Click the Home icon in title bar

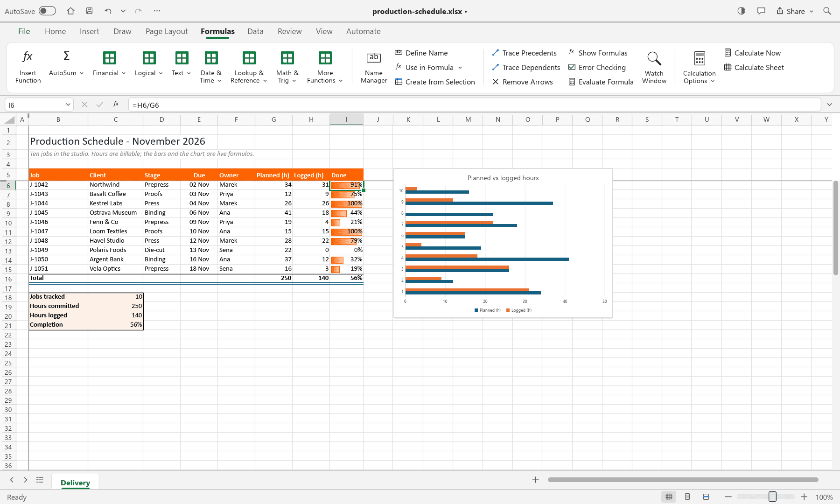[70, 11]
